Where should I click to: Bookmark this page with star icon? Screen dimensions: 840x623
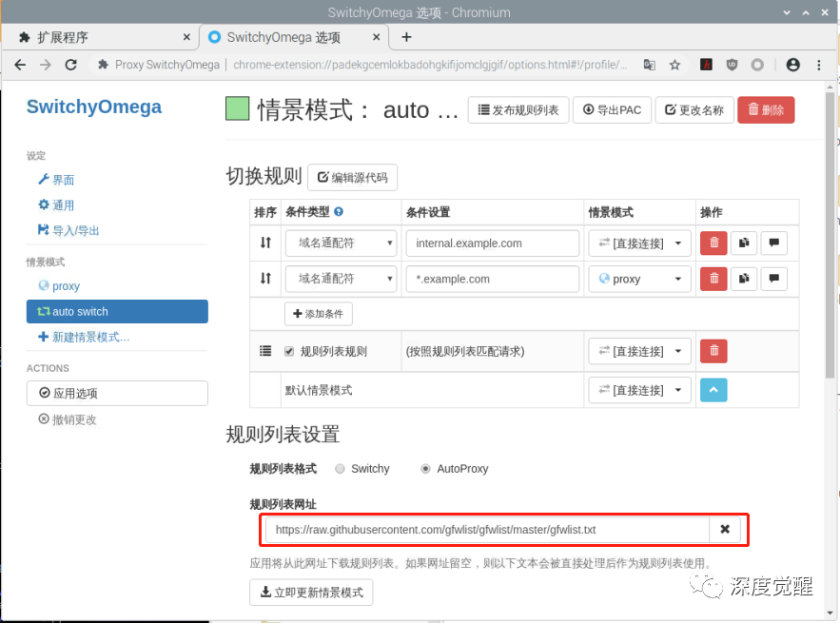coord(675,65)
